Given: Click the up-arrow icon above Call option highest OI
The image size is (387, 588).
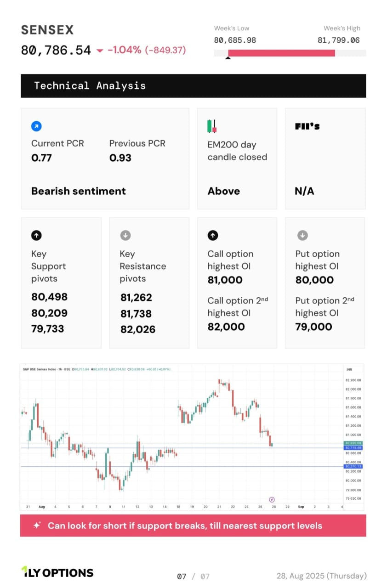Looking at the screenshot, I should [x=212, y=235].
